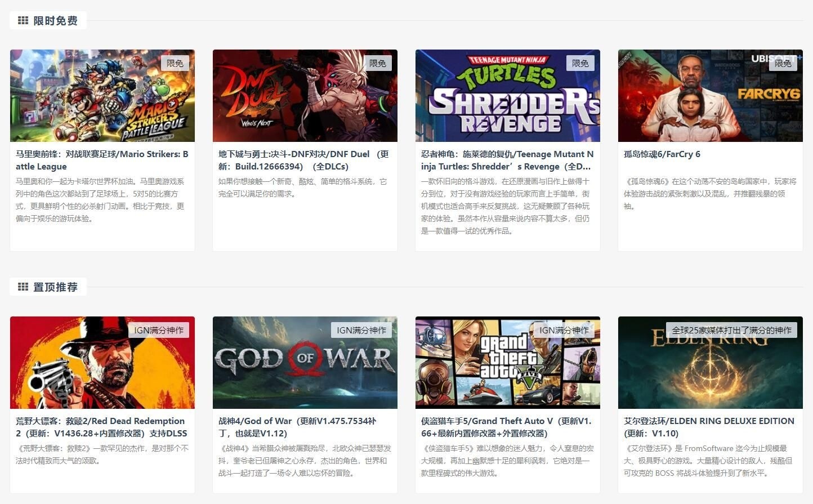This screenshot has width=813, height=504.
Task: Select the 侠盗猎车手5 Grand Theft Auto V title
Action: tap(506, 427)
